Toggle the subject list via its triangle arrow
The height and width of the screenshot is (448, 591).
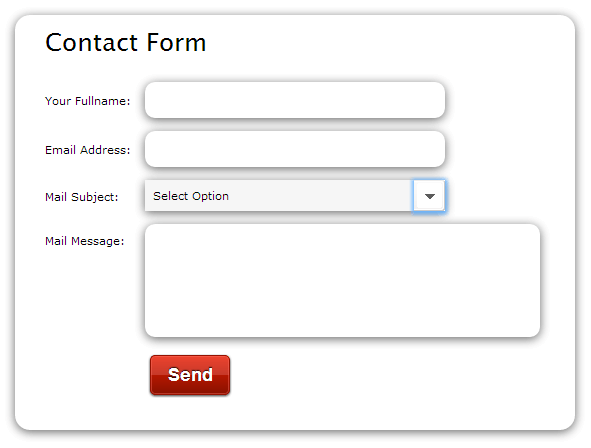click(x=429, y=196)
